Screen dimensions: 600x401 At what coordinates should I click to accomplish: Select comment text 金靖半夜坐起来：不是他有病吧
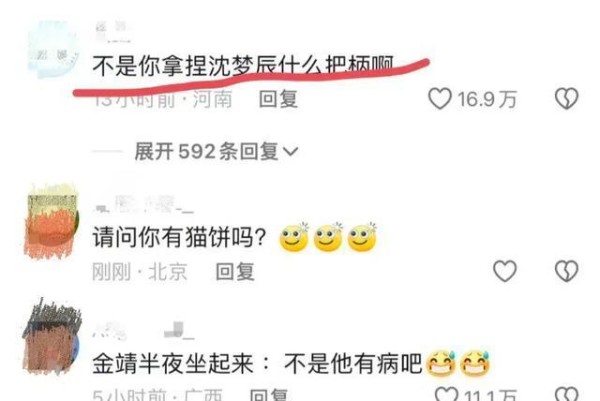[x=257, y=363]
